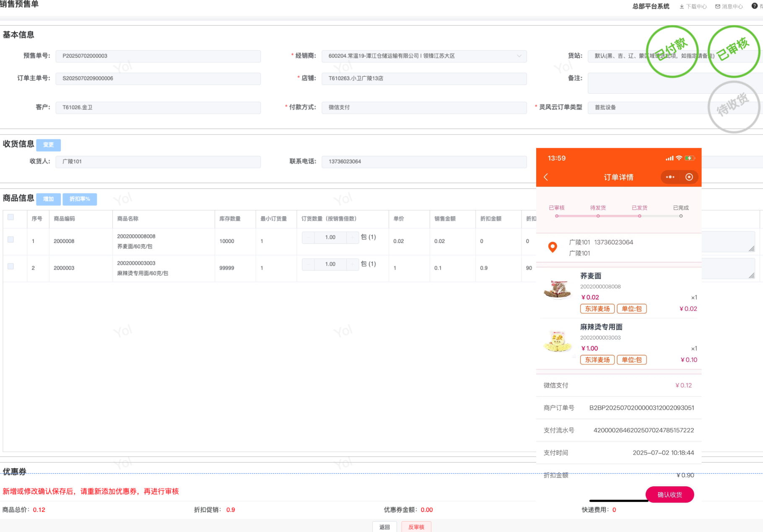Tap the 确认收货 button

point(670,495)
